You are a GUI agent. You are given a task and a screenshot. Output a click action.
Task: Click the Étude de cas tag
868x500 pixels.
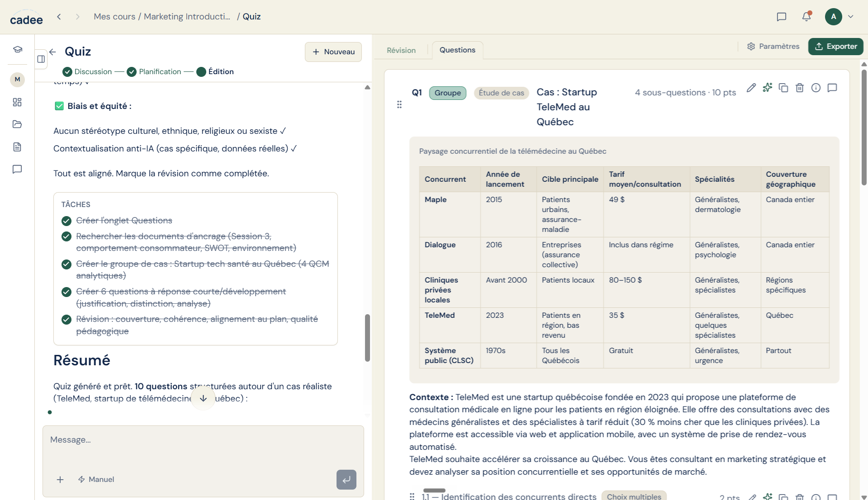point(501,93)
